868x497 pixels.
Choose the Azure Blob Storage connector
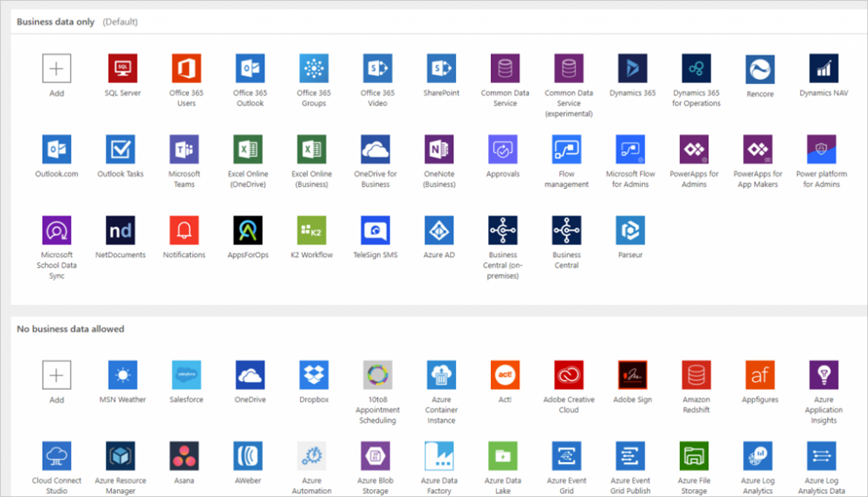coord(375,456)
